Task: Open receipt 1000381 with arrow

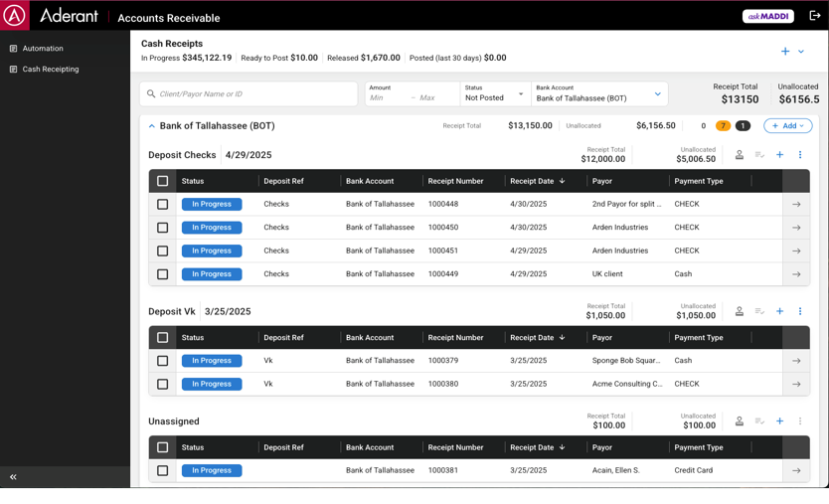Action: pos(796,470)
